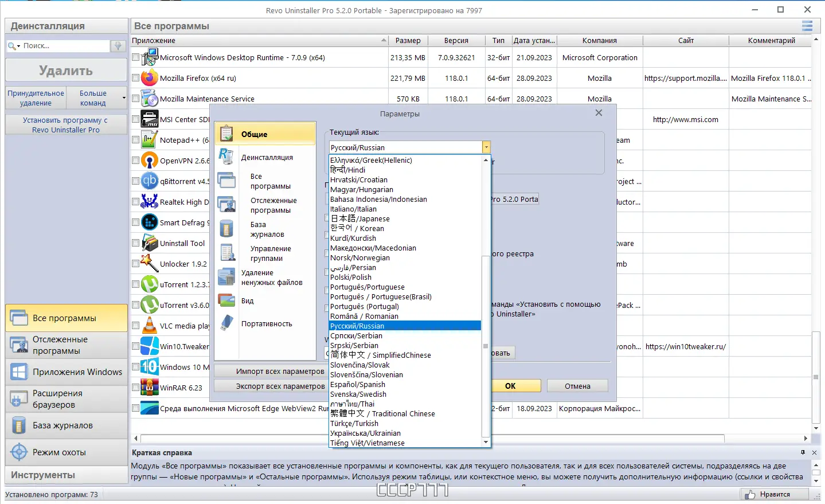Screen dimensions: 825x504
Task: Click the Realtek High Definition icon
Action: click(150, 202)
